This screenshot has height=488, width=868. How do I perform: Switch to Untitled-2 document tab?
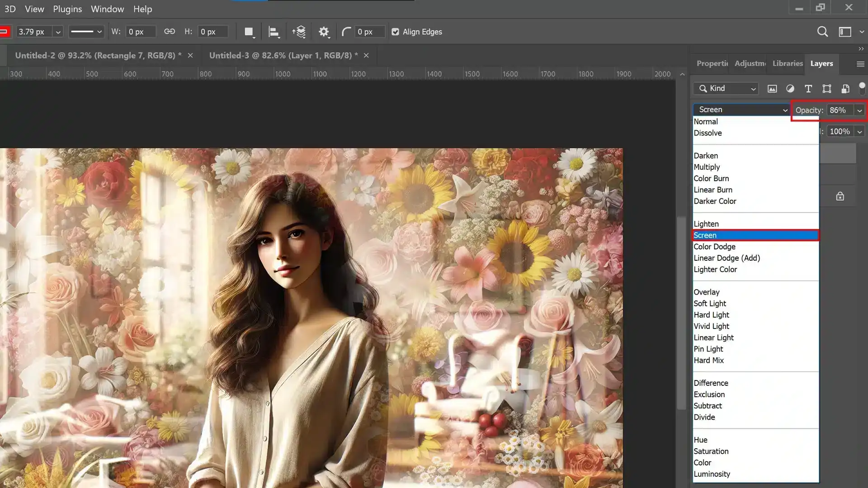[98, 55]
